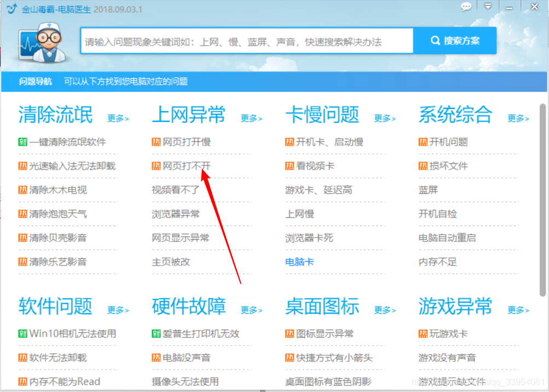
Task: Click 软件无法卸载
Action: click(x=58, y=358)
